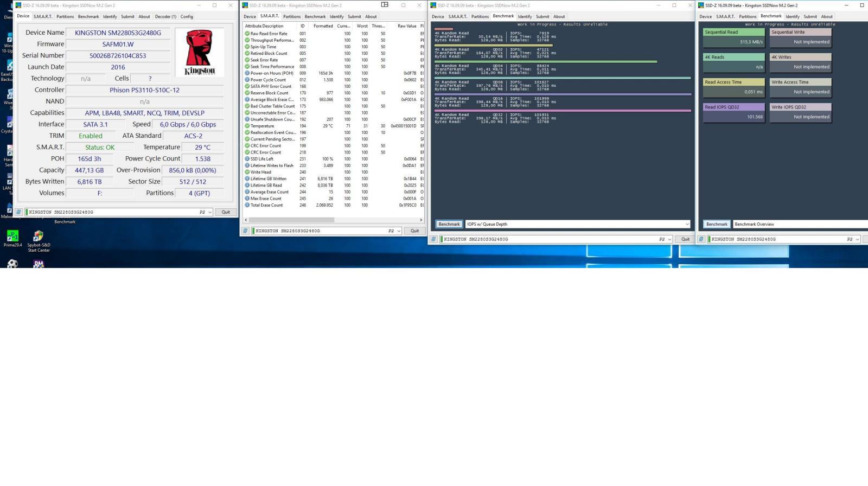Image resolution: width=868 pixels, height=486 pixels.
Task: Click the info icon beside Power Cycle Count
Action: pyautogui.click(x=247, y=80)
